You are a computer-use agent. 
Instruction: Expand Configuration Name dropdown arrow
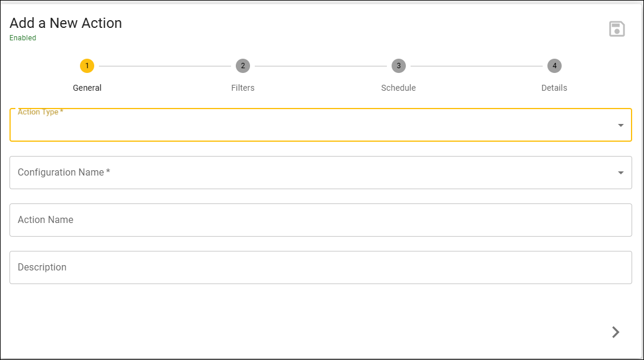pyautogui.click(x=620, y=173)
